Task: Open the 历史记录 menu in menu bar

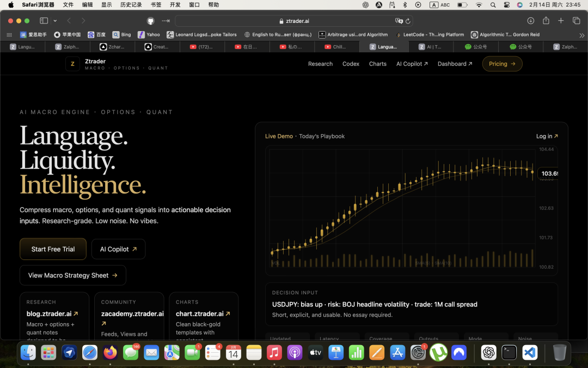Action: tap(131, 5)
